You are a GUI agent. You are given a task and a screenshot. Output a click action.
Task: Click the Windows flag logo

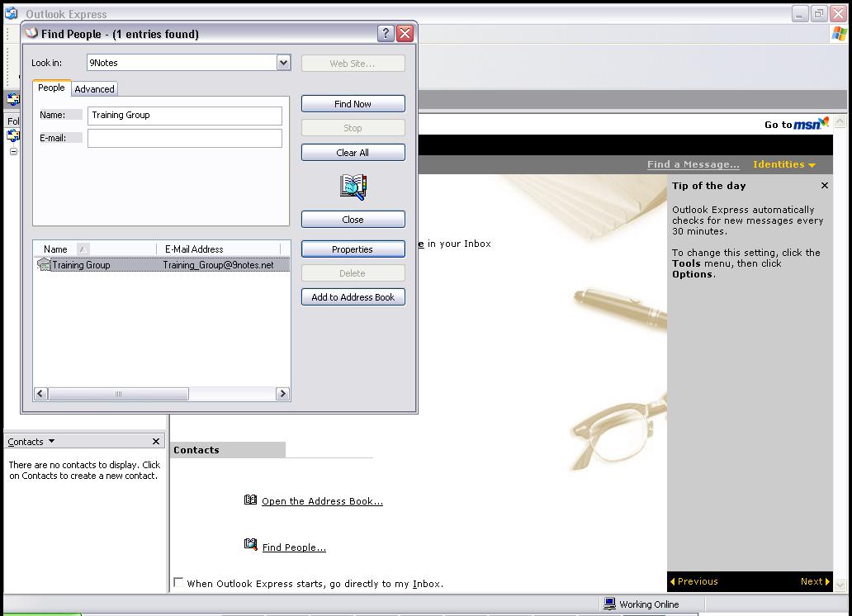(839, 34)
